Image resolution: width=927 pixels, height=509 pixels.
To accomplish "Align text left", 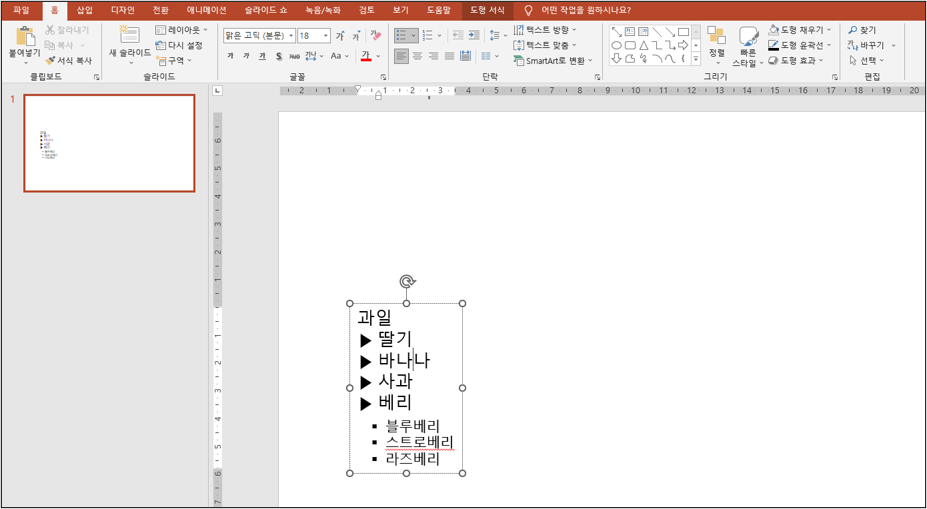I will (x=401, y=56).
